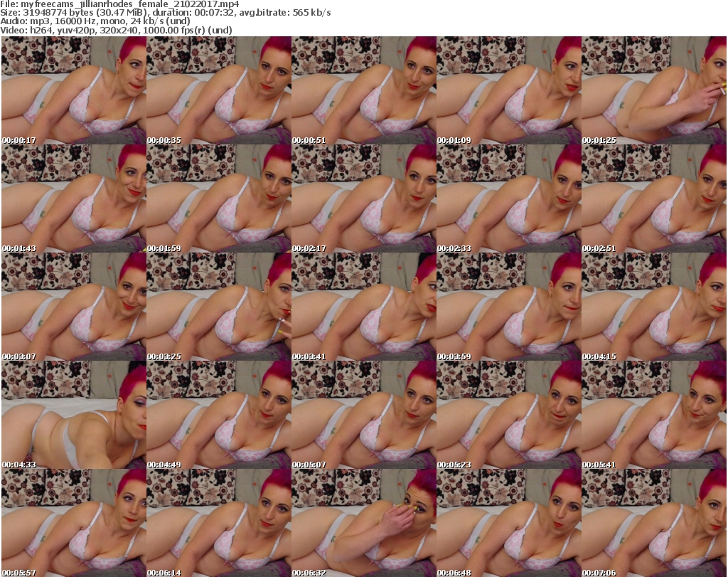728x577 pixels.
Task: Select the "Size: 31948774 bytes" info line
Action: click(165, 13)
